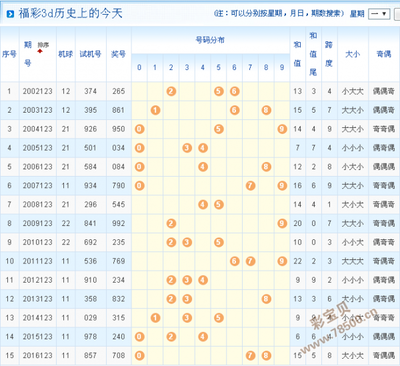Click the 跨度 column header
The height and width of the screenshot is (366, 400).
coord(329,54)
